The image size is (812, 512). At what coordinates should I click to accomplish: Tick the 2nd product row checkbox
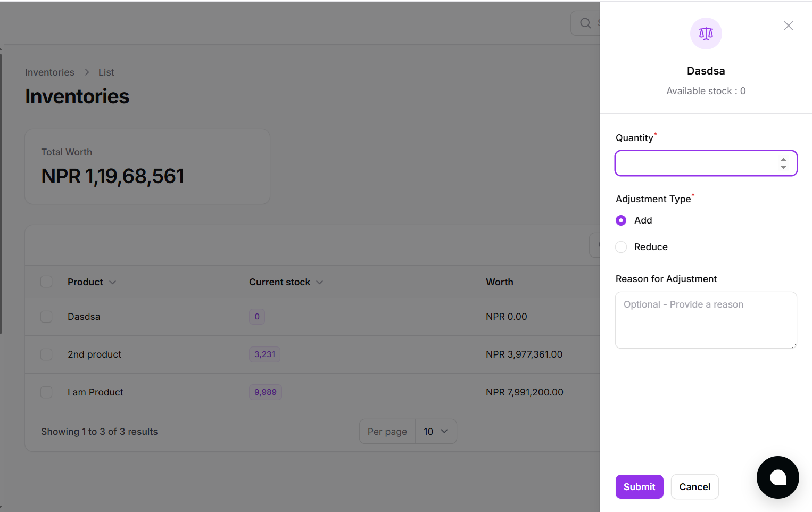(x=46, y=354)
